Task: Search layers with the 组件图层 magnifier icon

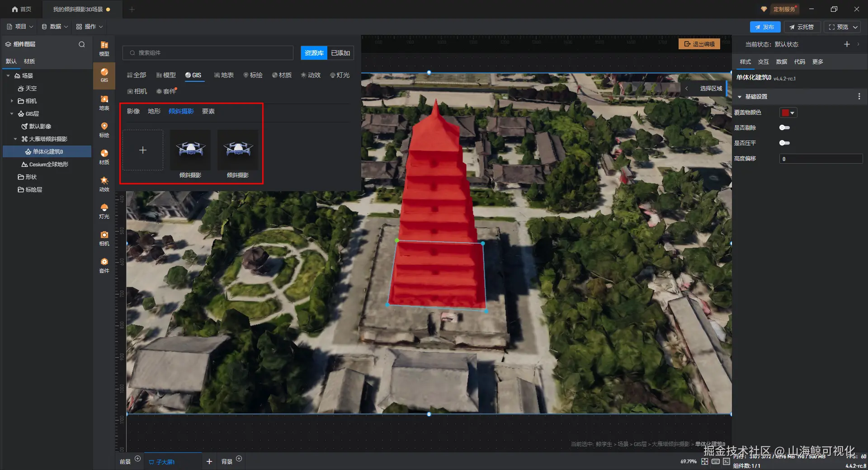Action: click(82, 44)
